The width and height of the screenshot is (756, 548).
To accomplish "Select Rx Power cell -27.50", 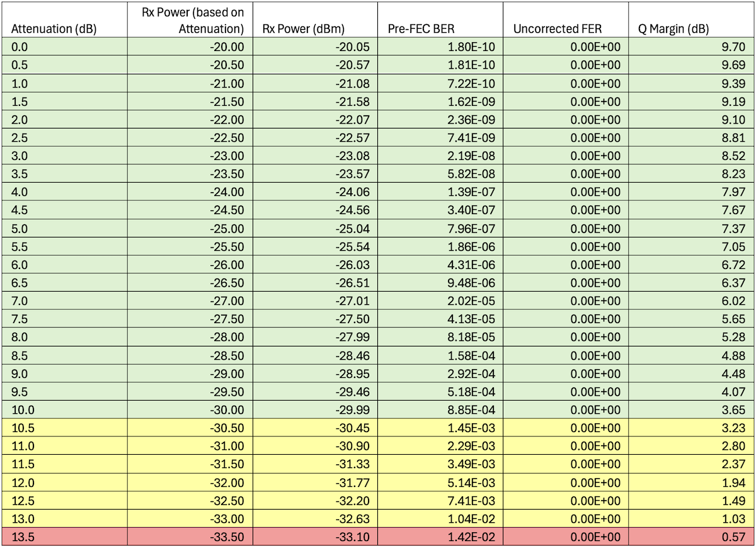I will point(315,319).
